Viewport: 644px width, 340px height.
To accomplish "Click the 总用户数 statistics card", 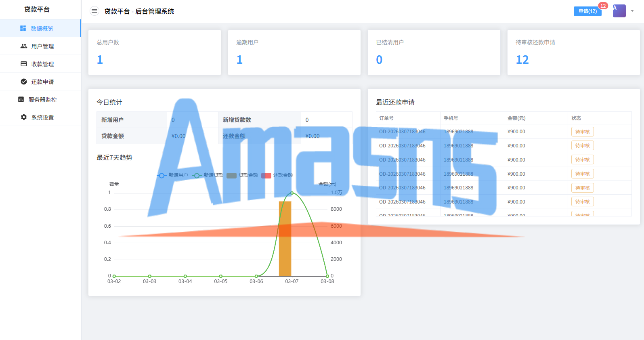I will point(155,52).
